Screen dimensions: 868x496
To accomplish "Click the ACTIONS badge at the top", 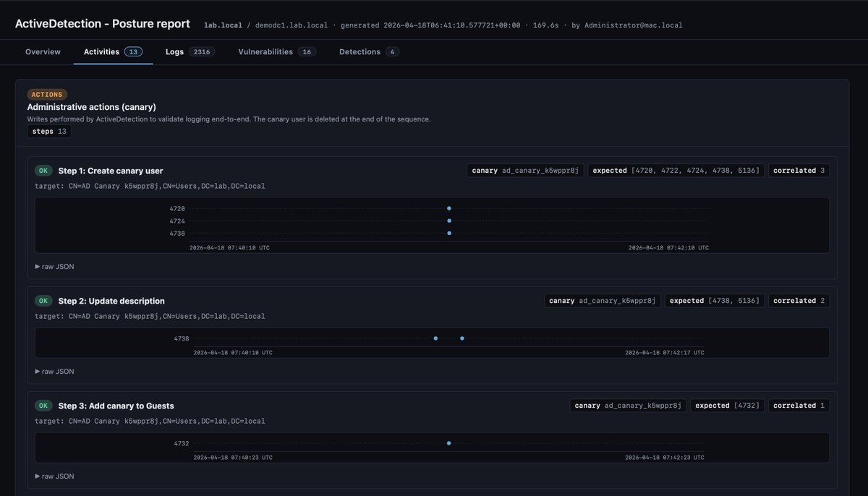I will coord(46,94).
